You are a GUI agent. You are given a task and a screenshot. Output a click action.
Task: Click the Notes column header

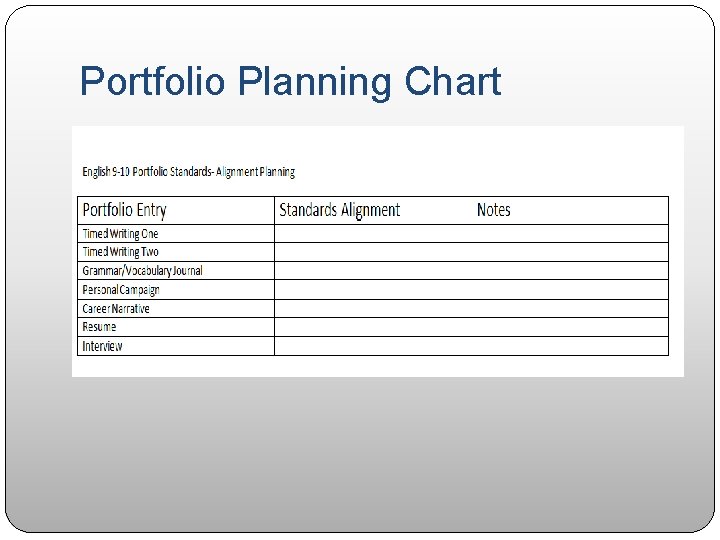tap(493, 210)
